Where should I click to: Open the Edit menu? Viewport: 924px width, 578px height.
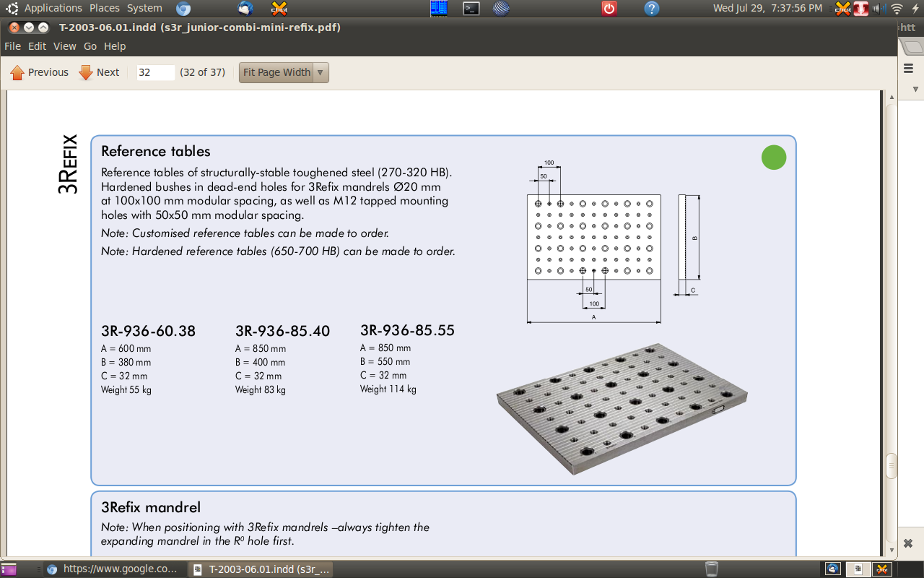(37, 46)
